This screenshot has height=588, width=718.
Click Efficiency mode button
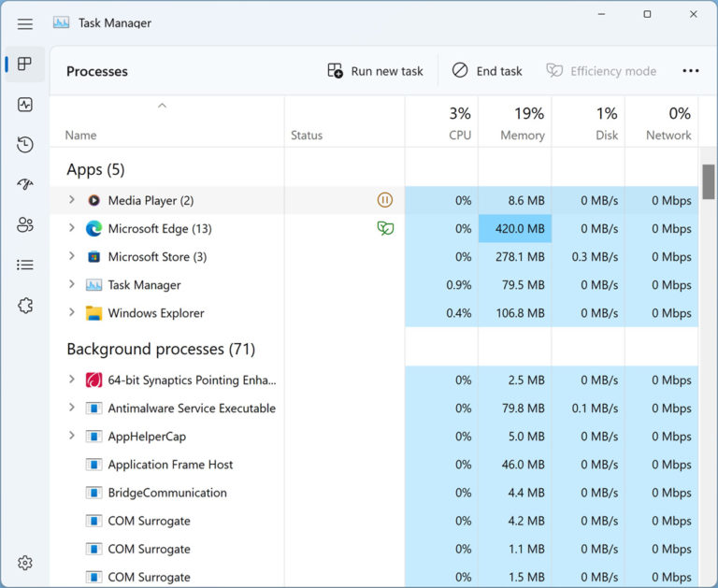point(601,71)
